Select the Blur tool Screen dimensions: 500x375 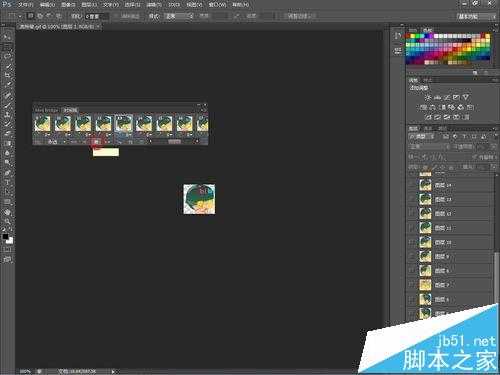tap(7, 154)
